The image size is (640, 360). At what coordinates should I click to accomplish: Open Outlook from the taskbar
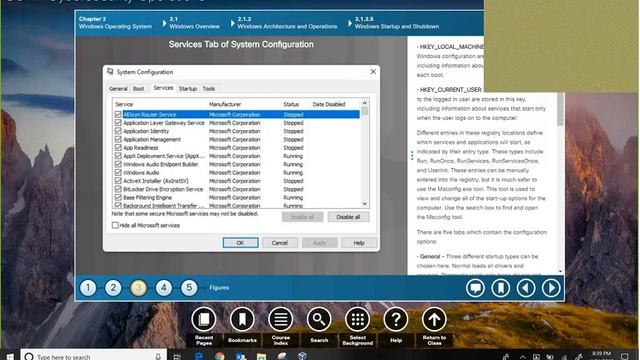[240, 356]
